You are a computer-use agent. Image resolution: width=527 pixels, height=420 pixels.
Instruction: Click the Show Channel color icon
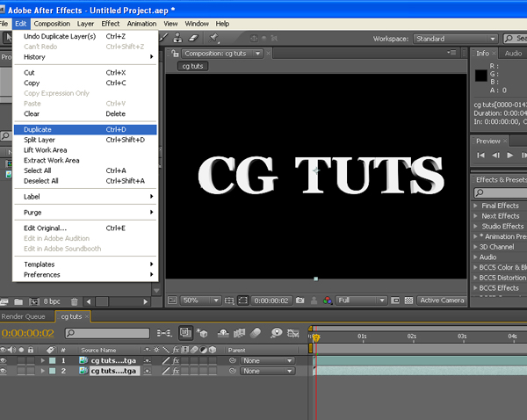(327, 301)
